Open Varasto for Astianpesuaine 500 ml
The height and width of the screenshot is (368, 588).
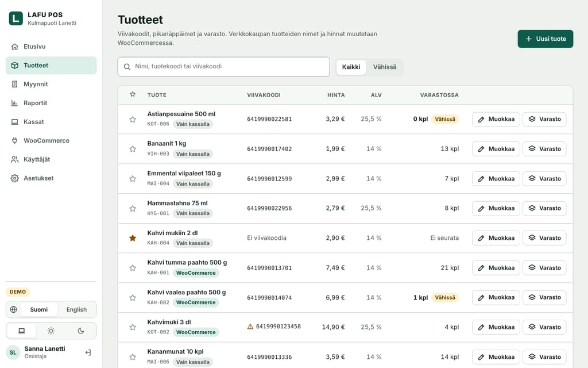click(544, 119)
